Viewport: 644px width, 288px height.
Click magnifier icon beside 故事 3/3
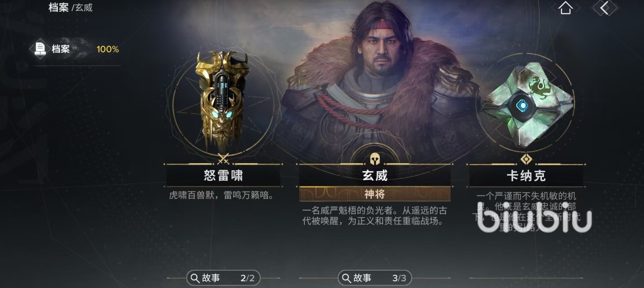(346, 278)
